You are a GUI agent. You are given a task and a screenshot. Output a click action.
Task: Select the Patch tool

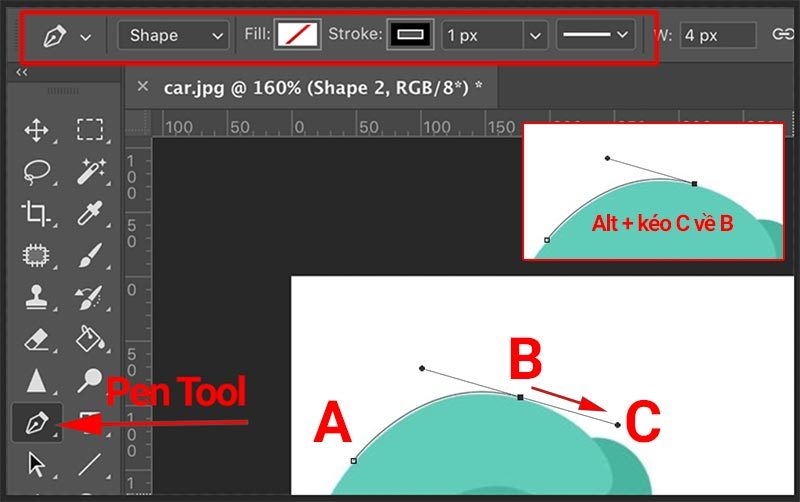coord(36,255)
